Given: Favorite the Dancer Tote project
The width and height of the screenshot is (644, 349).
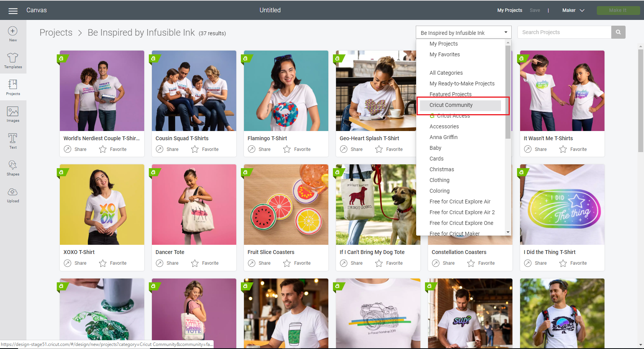Looking at the screenshot, I should tap(205, 263).
